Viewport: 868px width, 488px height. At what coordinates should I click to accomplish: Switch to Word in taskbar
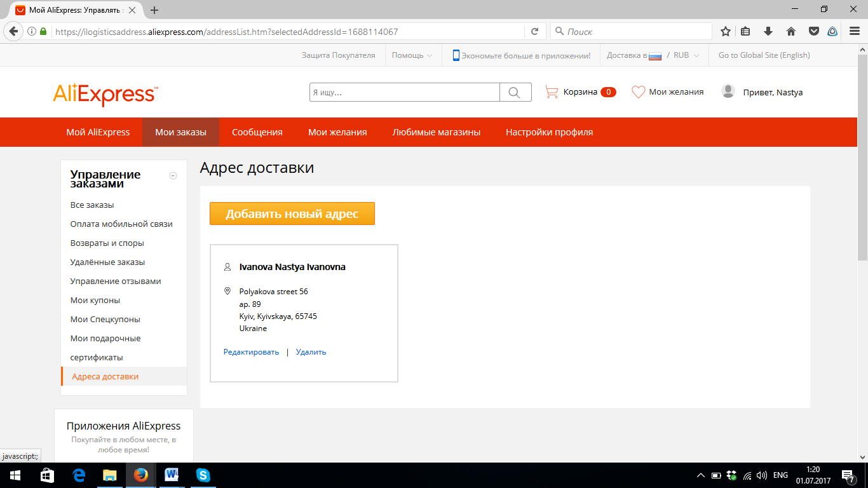pyautogui.click(x=172, y=475)
